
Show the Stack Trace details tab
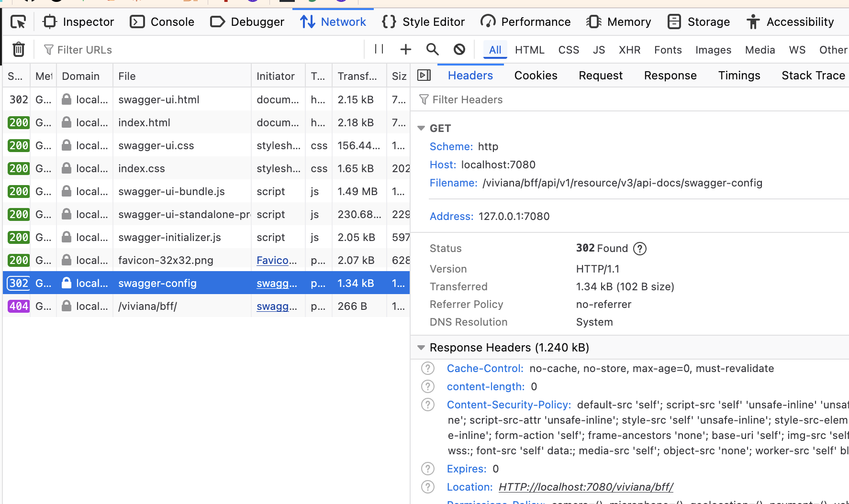(x=813, y=76)
